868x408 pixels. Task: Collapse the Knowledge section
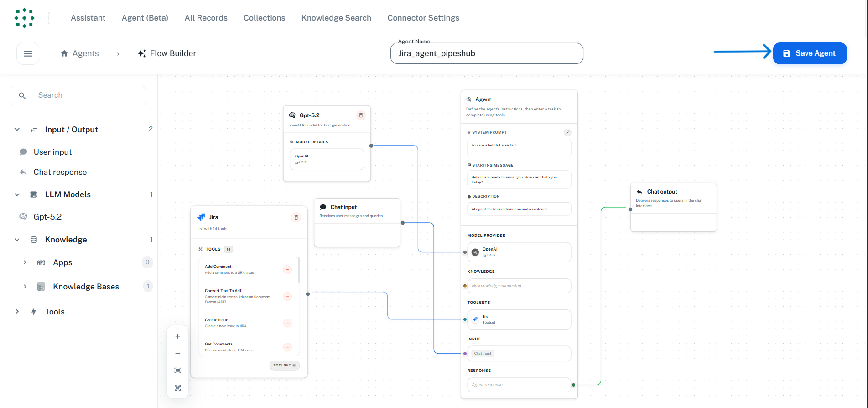pos(17,240)
